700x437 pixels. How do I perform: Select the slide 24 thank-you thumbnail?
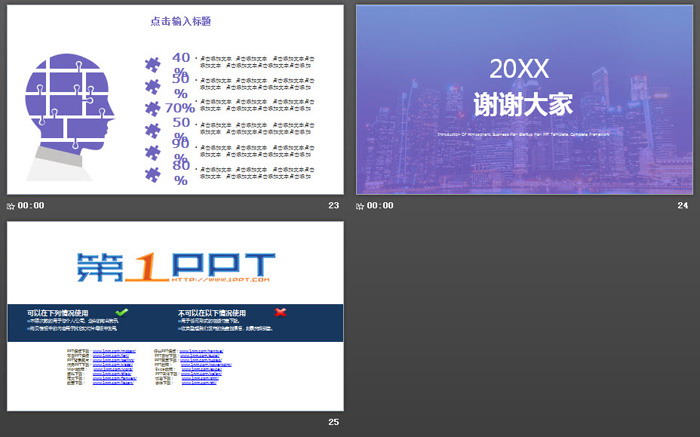pyautogui.click(x=524, y=100)
